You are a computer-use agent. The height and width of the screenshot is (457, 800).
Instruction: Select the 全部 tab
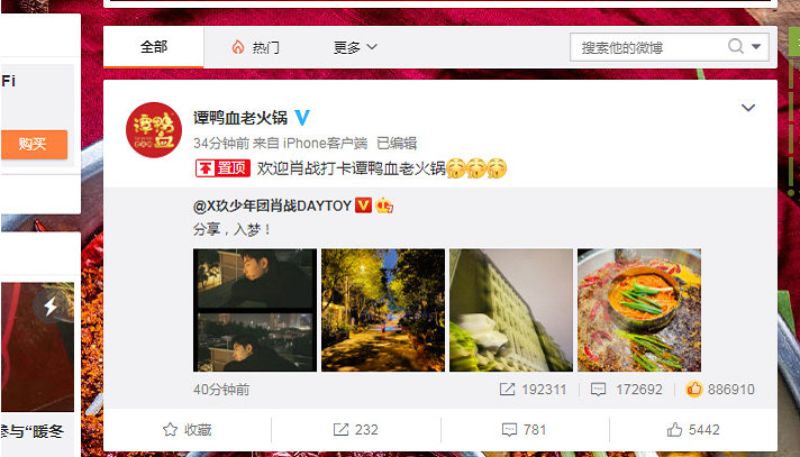coord(154,47)
